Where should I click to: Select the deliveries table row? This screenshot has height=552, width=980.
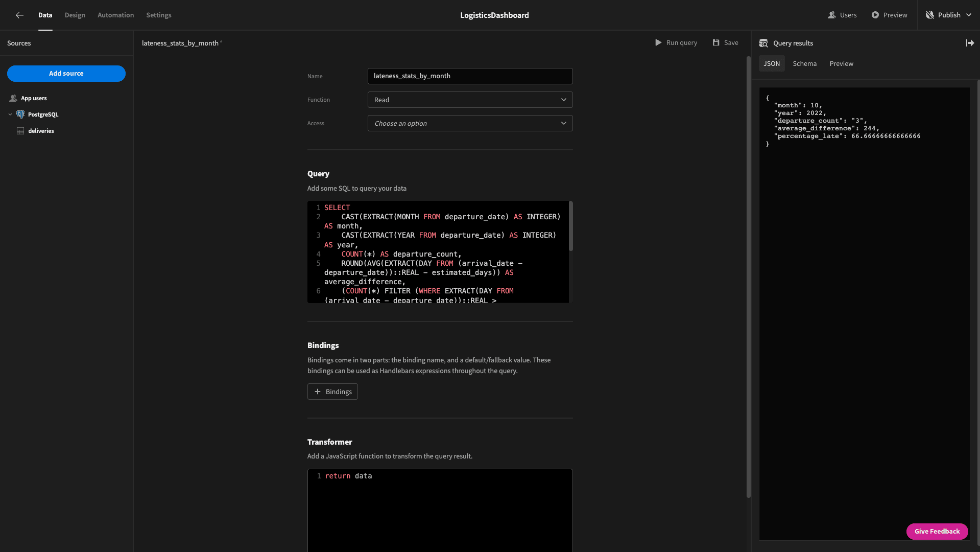66,131
